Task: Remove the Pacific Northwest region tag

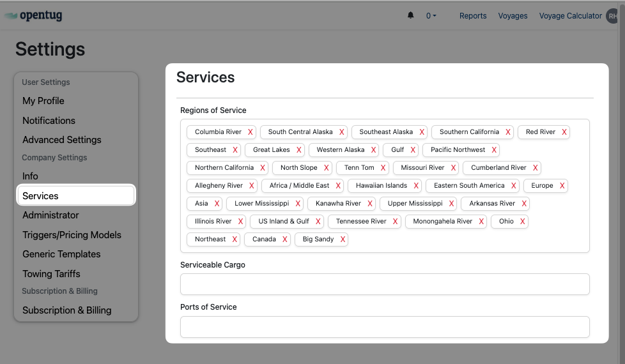Action: (x=494, y=150)
